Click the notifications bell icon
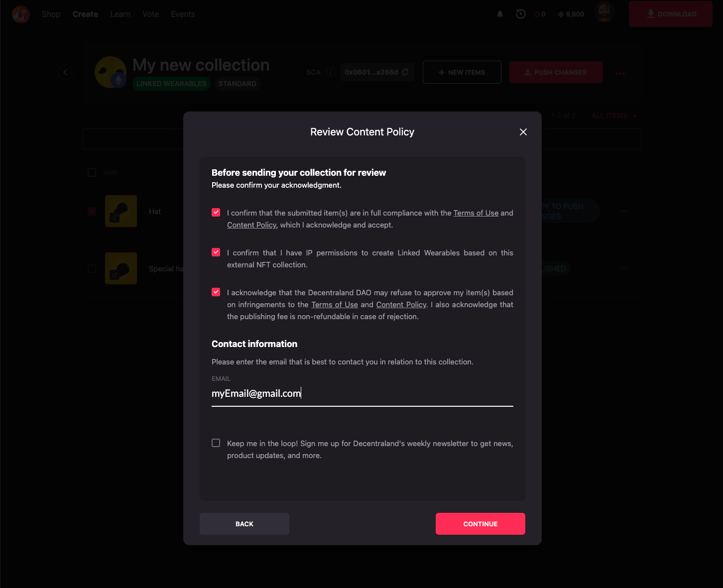Image resolution: width=723 pixels, height=588 pixels. click(500, 14)
